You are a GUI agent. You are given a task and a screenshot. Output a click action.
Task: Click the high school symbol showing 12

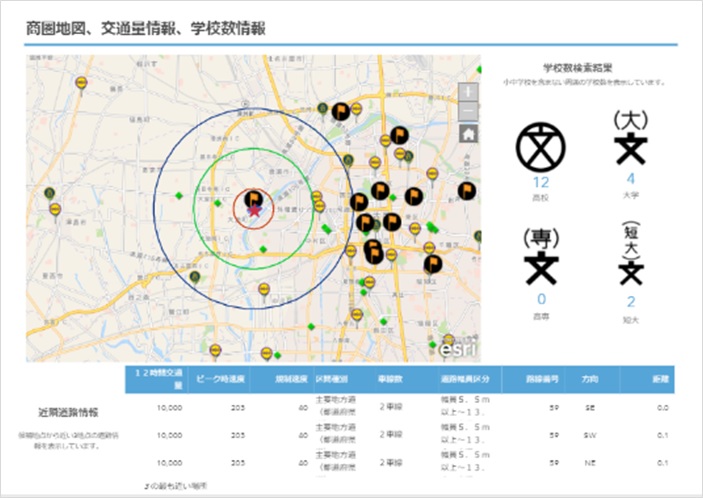[541, 146]
